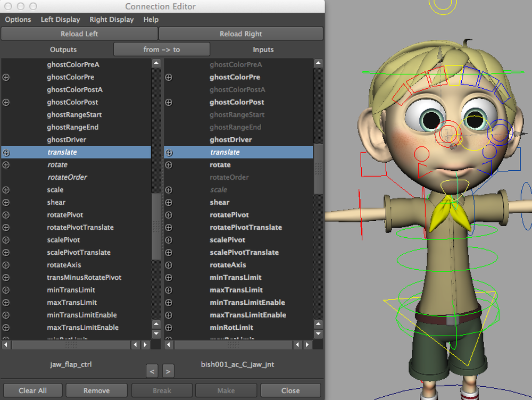Expand rotateAxis in Inputs list
532x400 pixels.
coord(169,265)
